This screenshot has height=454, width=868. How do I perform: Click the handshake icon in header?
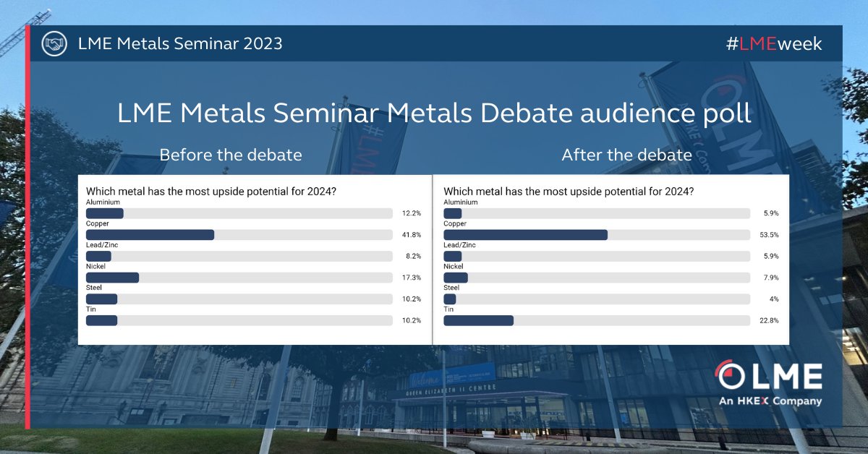tap(54, 43)
